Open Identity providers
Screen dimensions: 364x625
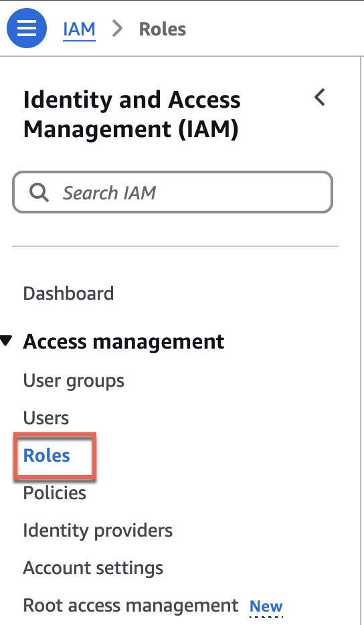[x=98, y=531]
